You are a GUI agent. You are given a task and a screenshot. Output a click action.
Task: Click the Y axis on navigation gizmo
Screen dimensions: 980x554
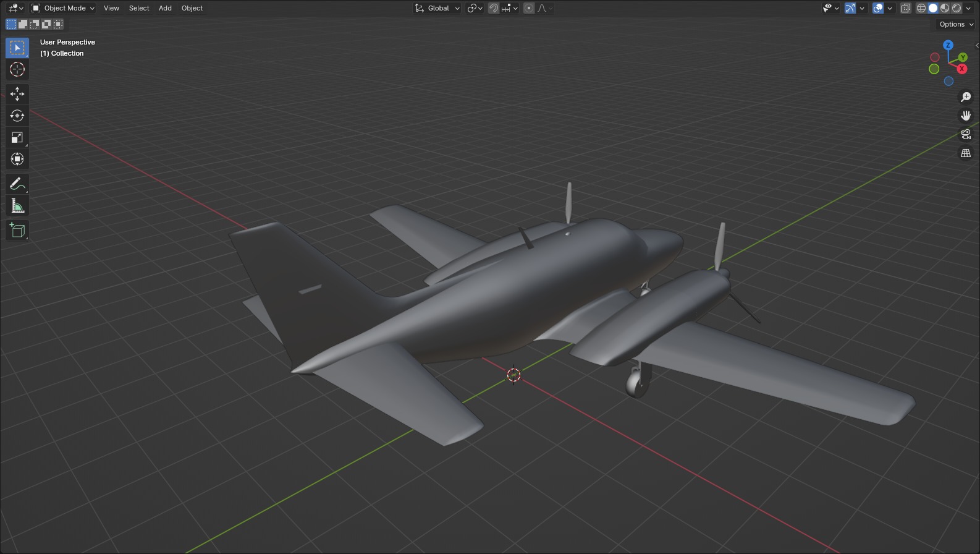tap(963, 58)
